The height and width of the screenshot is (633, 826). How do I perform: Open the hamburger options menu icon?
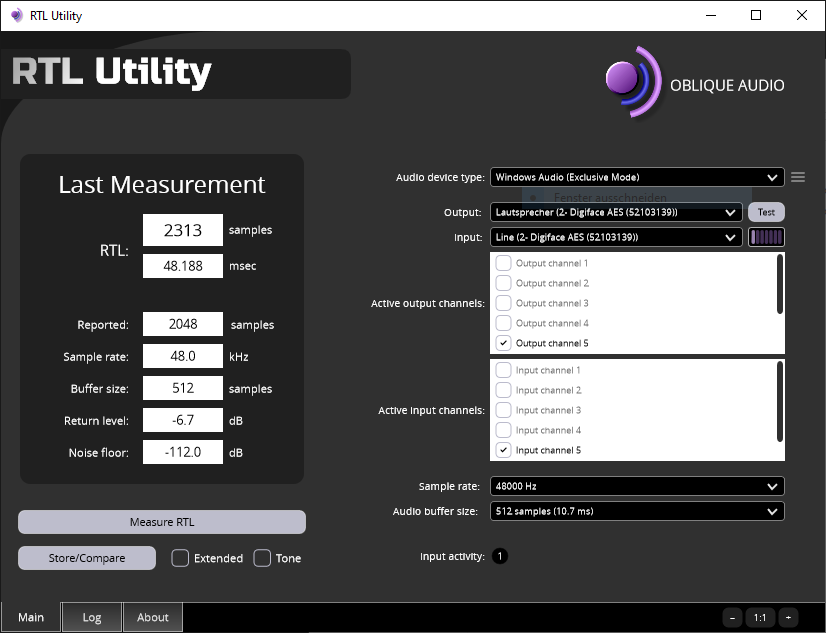pyautogui.click(x=798, y=177)
